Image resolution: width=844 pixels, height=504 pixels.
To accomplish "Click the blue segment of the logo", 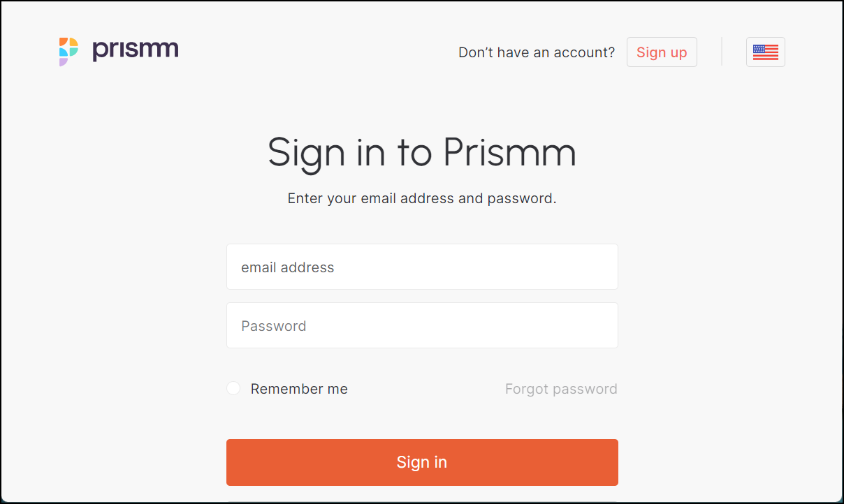I will (x=63, y=52).
